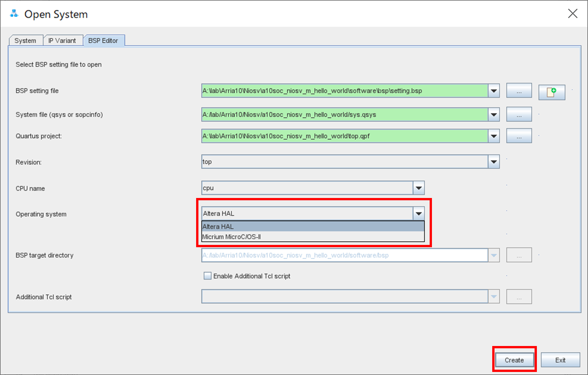Open the Revision dropdown
The image size is (588, 375).
pyautogui.click(x=493, y=161)
